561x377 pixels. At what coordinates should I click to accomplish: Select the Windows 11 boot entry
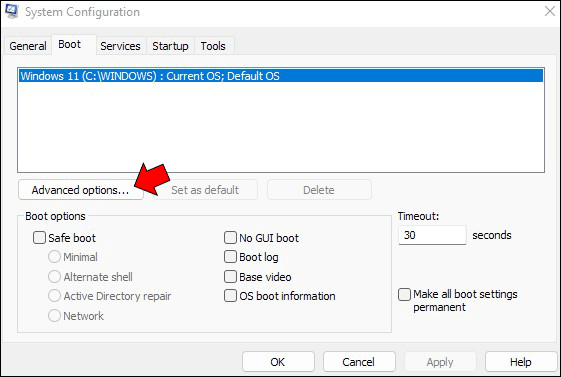281,76
